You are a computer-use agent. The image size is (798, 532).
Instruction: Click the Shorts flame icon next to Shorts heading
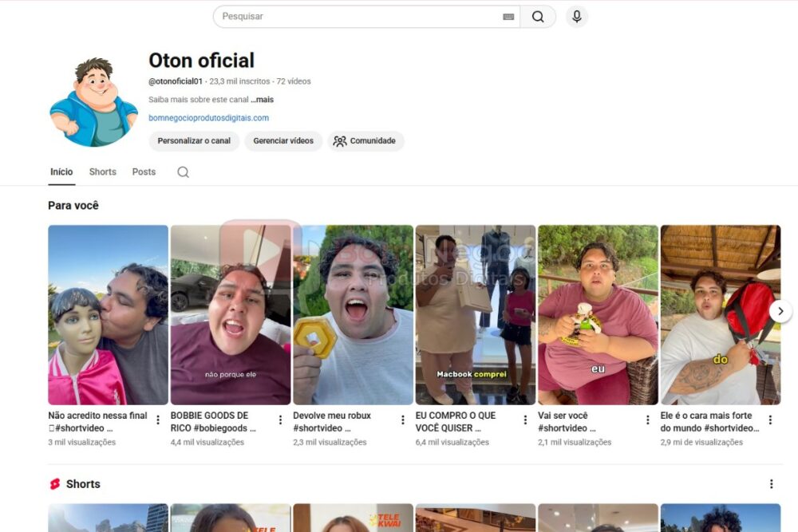pyautogui.click(x=56, y=483)
